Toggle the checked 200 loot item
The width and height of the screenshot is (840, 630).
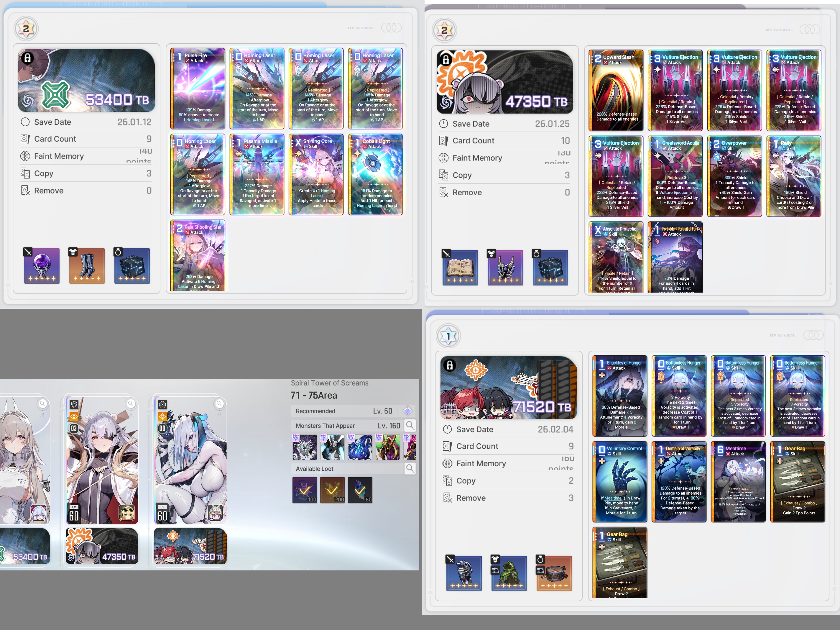click(332, 490)
